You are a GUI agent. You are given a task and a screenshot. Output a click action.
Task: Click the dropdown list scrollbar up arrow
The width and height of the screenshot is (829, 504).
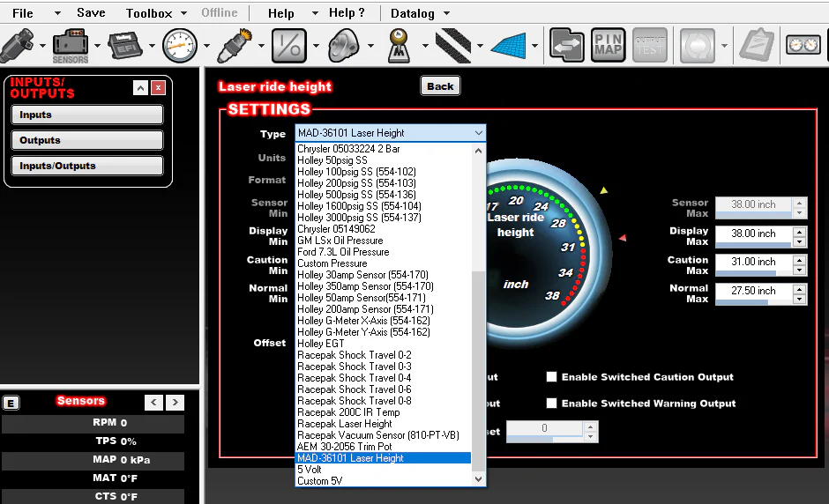coord(479,151)
